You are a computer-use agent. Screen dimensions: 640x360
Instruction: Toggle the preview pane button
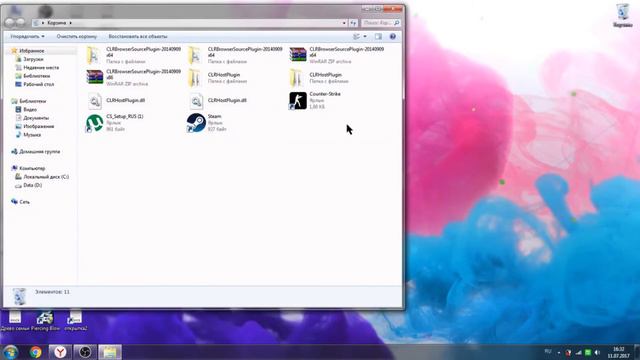click(x=378, y=36)
